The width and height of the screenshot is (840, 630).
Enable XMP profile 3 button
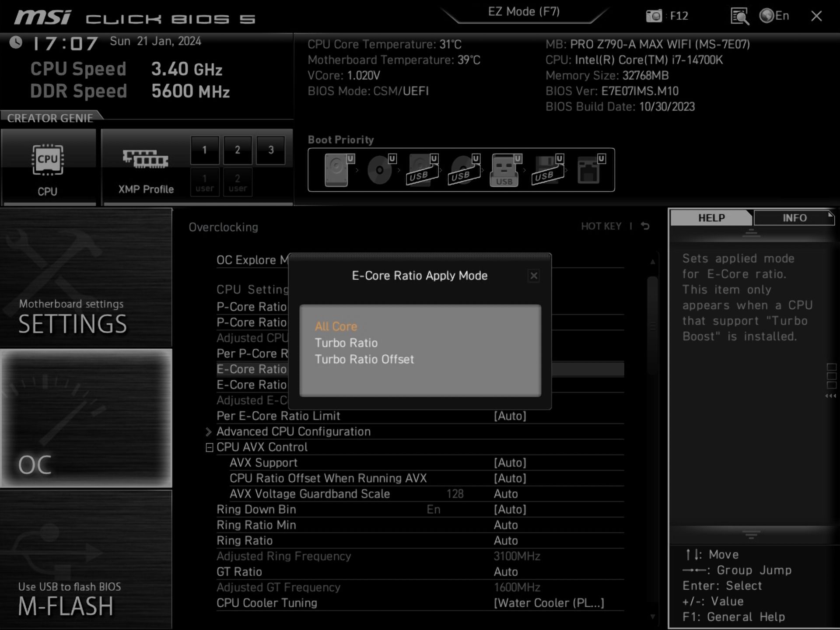271,150
